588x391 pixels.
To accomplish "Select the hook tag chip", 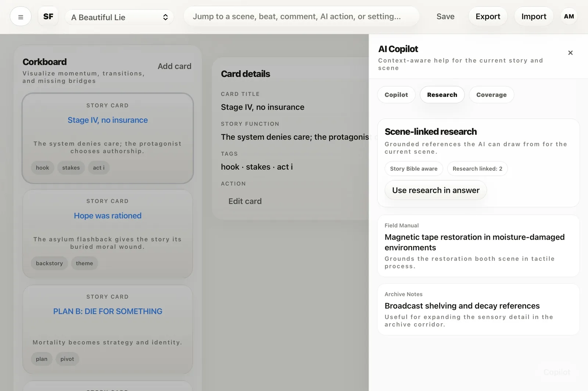I will (43, 168).
